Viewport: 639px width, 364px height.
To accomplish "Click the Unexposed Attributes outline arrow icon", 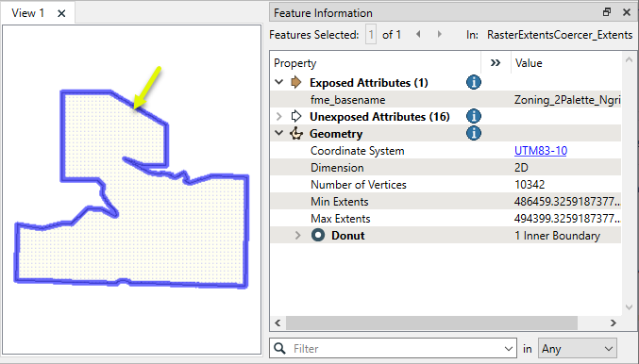I will pyautogui.click(x=296, y=116).
